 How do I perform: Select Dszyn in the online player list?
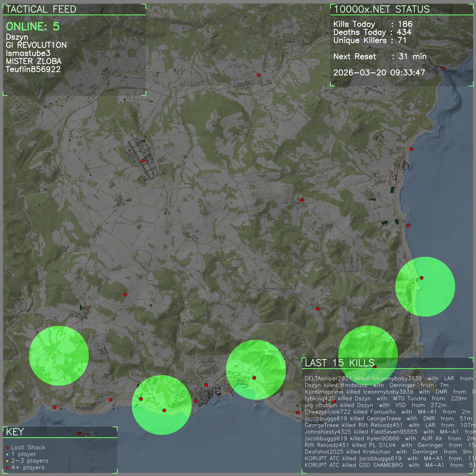click(17, 37)
